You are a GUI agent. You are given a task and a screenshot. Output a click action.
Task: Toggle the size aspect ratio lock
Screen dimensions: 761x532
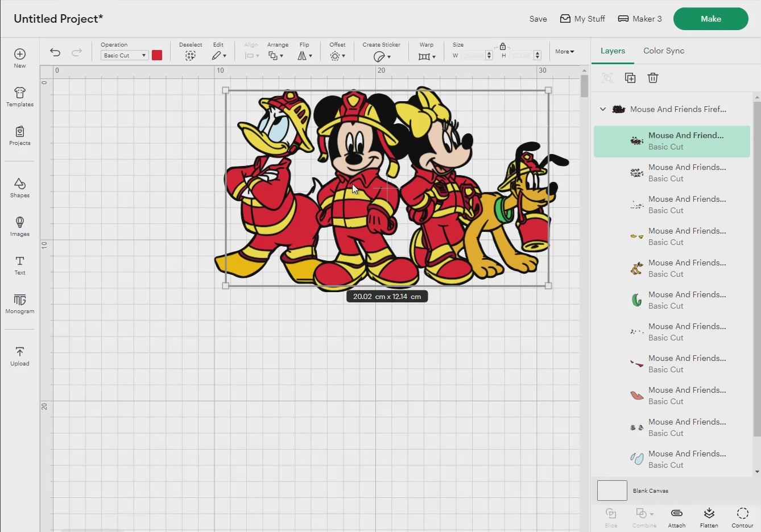[503, 47]
